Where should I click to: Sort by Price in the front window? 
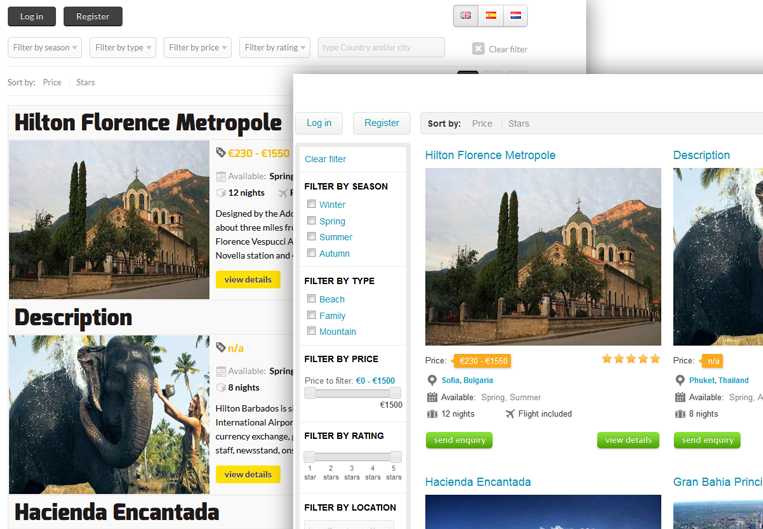(482, 124)
